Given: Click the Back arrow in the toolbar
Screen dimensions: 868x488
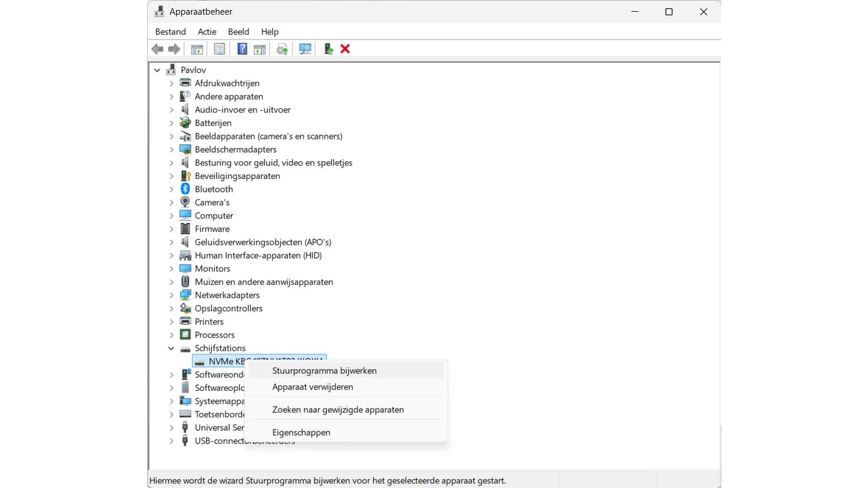Looking at the screenshot, I should point(157,49).
